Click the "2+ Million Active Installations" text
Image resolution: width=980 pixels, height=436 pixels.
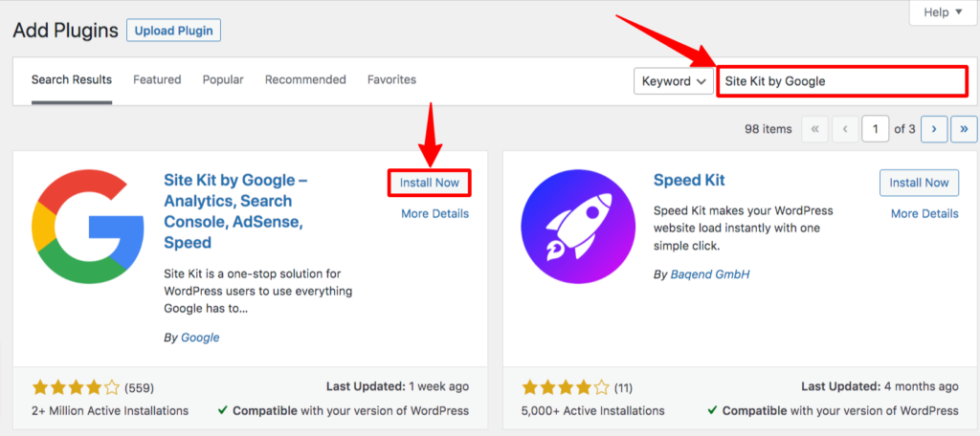(x=110, y=411)
